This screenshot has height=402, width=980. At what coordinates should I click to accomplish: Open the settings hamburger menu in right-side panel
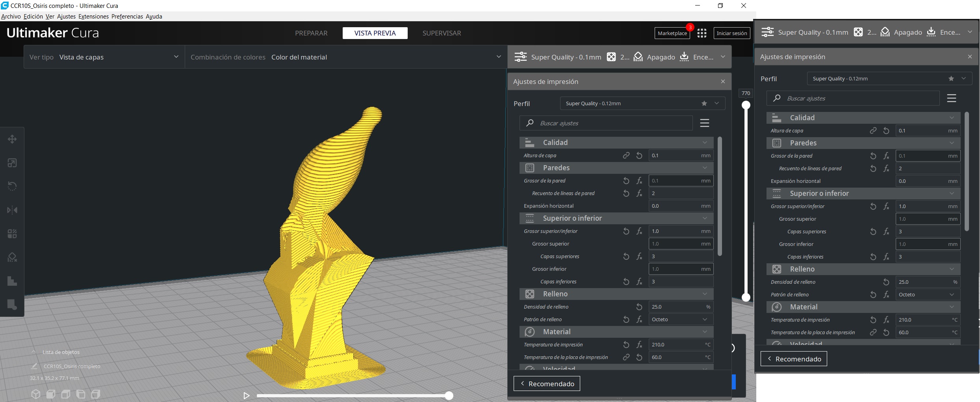point(952,98)
